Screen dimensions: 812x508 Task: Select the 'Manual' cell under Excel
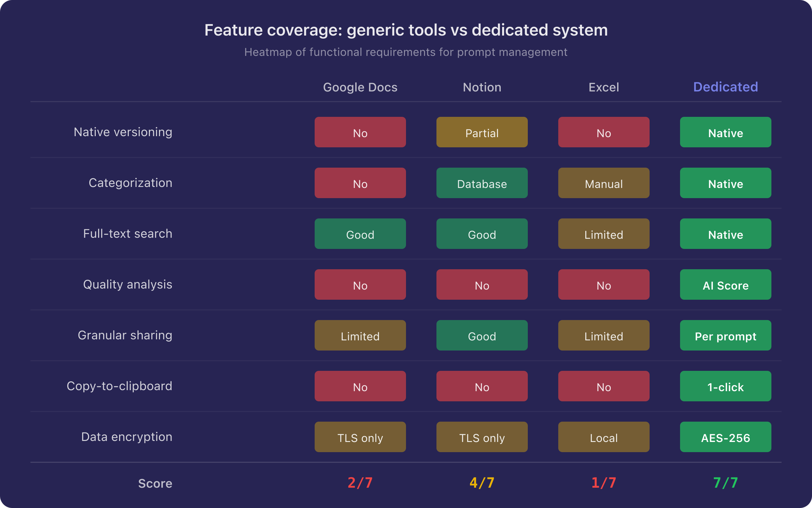point(603,183)
